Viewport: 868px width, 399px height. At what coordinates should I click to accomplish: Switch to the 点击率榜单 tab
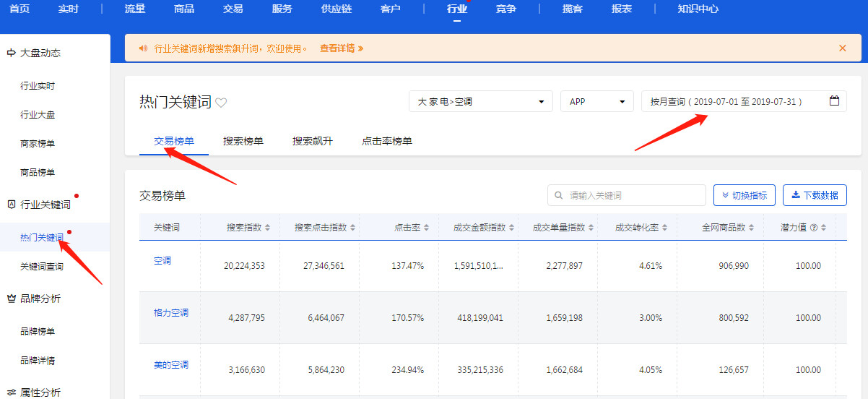[387, 141]
